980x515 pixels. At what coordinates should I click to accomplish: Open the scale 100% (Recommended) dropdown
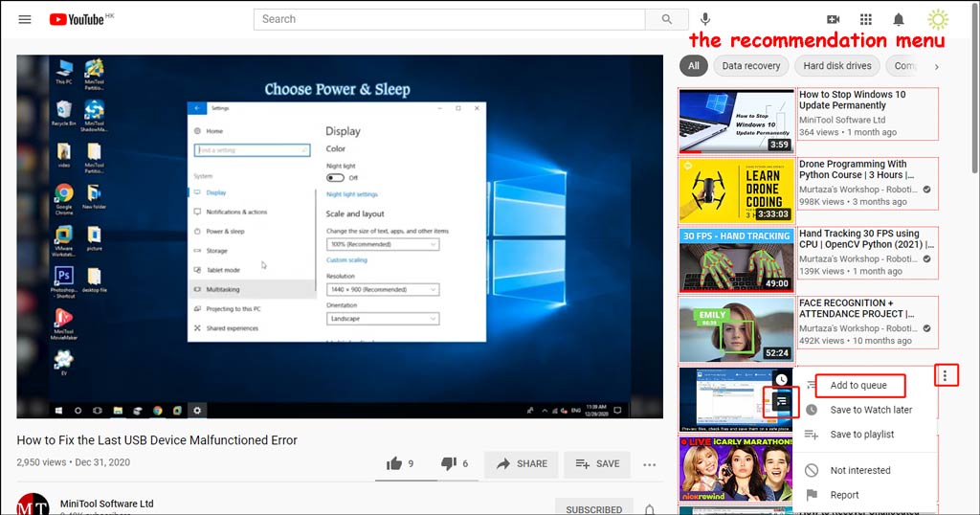click(383, 244)
